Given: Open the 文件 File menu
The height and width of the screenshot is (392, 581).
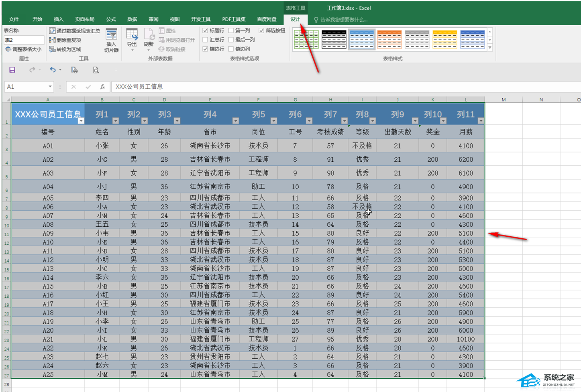Looking at the screenshot, I should click(14, 19).
